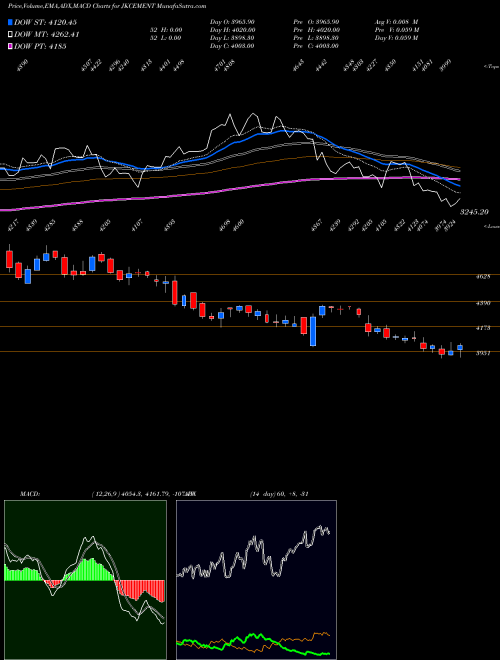Click the 'Day H: 4020.00' value
This screenshot has width=500, height=660.
(x=233, y=30)
